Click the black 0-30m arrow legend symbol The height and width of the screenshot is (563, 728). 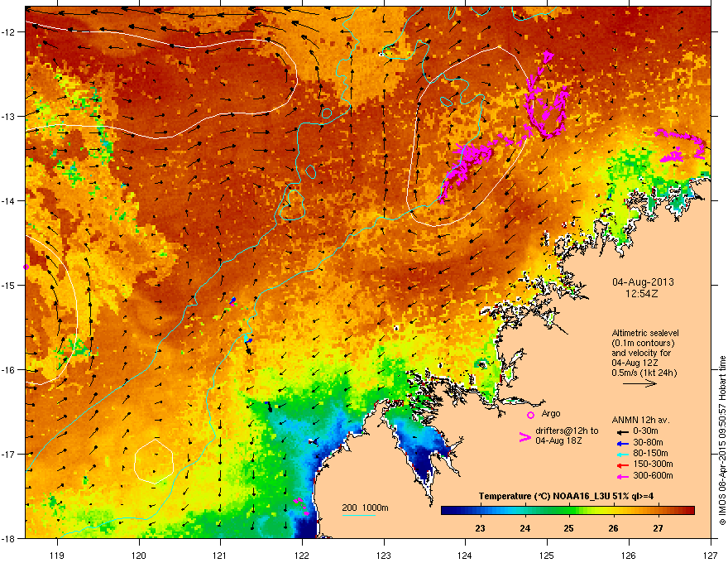tap(622, 432)
